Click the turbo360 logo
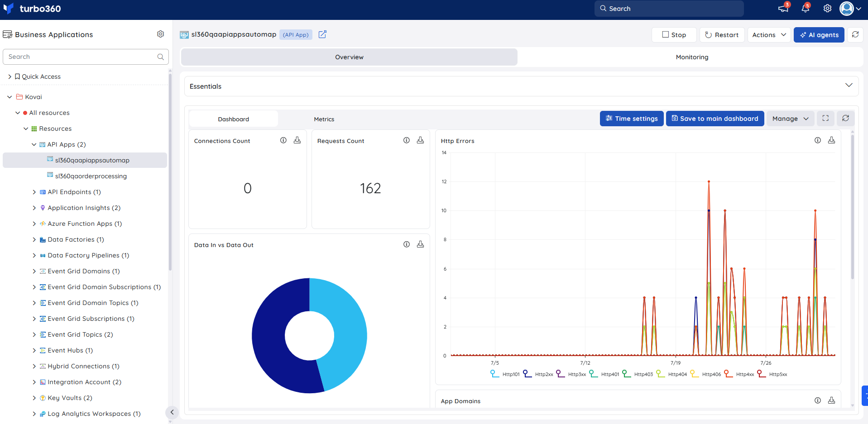This screenshot has width=868, height=424. click(x=32, y=9)
